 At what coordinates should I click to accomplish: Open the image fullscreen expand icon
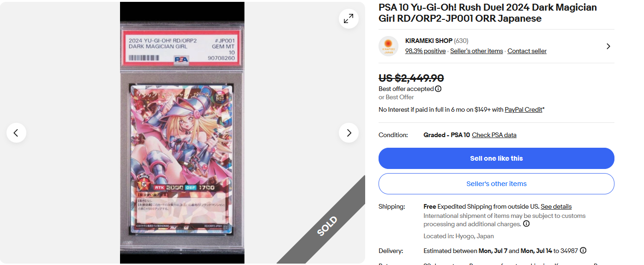(349, 18)
